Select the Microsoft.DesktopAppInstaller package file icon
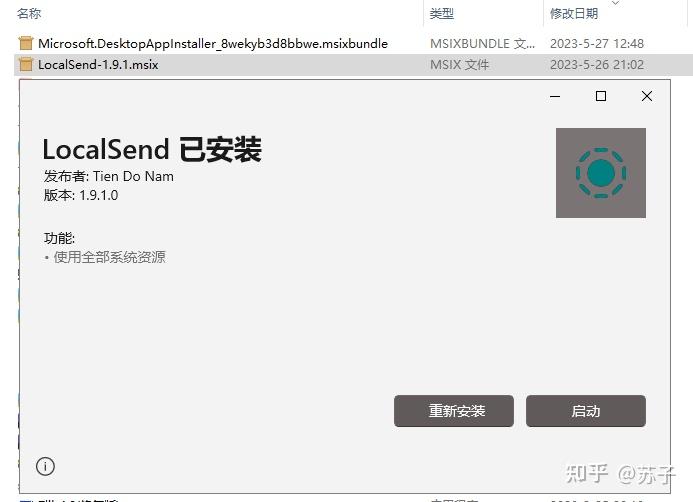Image resolution: width=693 pixels, height=502 pixels. pyautogui.click(x=26, y=43)
